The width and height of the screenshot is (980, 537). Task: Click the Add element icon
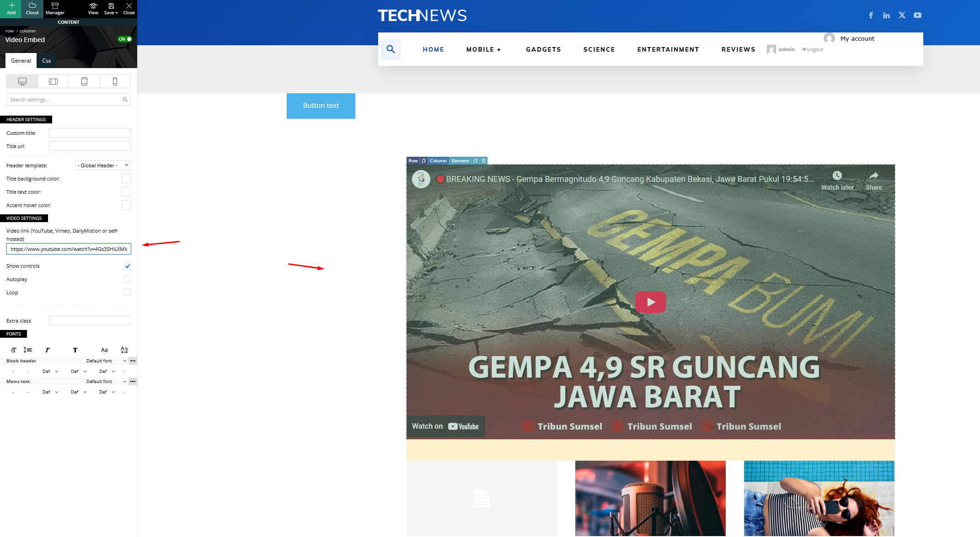(11, 6)
